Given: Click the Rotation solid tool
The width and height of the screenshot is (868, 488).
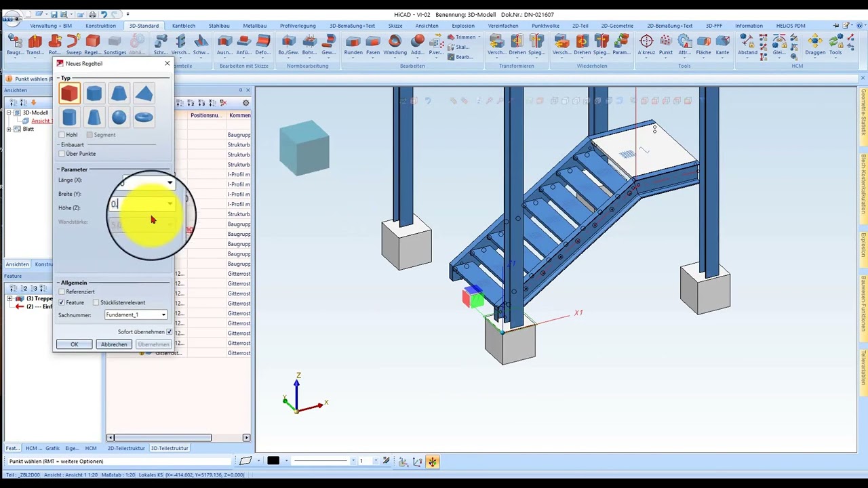Looking at the screenshot, I should [x=55, y=45].
